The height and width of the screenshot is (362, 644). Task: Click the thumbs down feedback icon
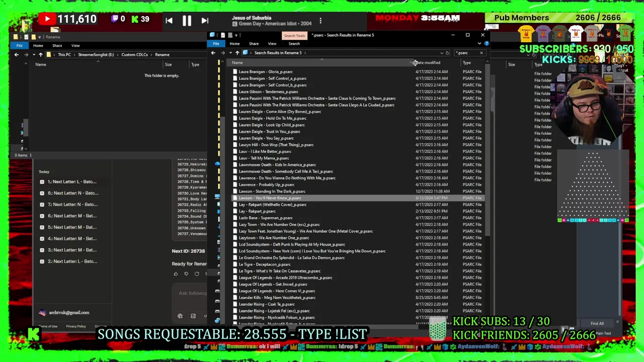186,274
